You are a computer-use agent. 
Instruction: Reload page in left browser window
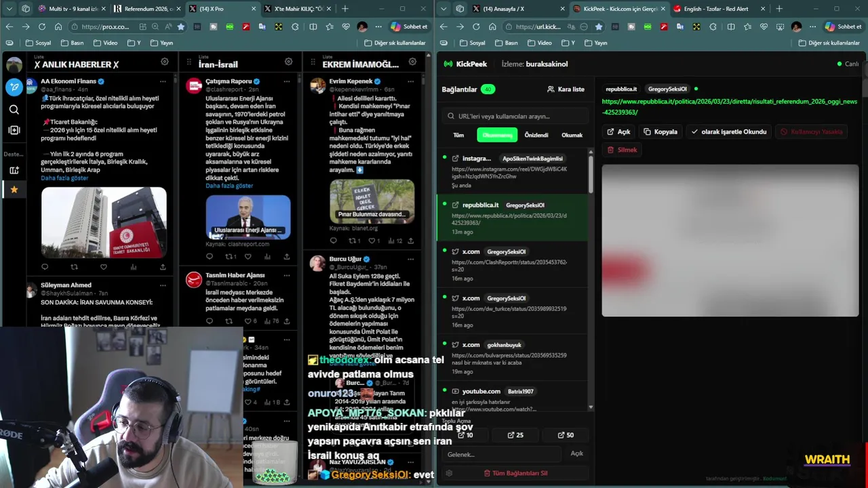point(42,26)
